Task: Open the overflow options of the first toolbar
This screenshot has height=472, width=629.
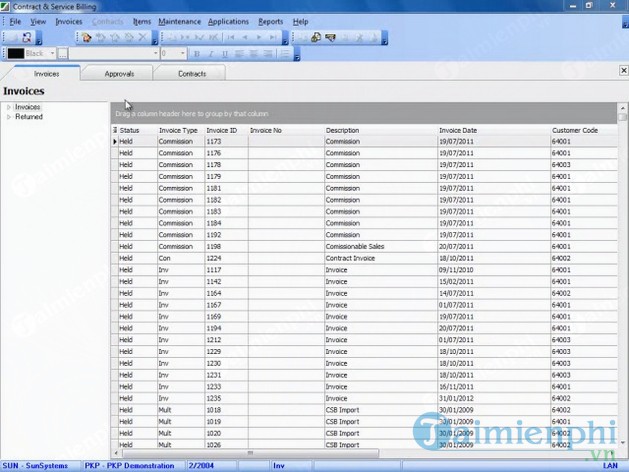Action: coord(39,38)
